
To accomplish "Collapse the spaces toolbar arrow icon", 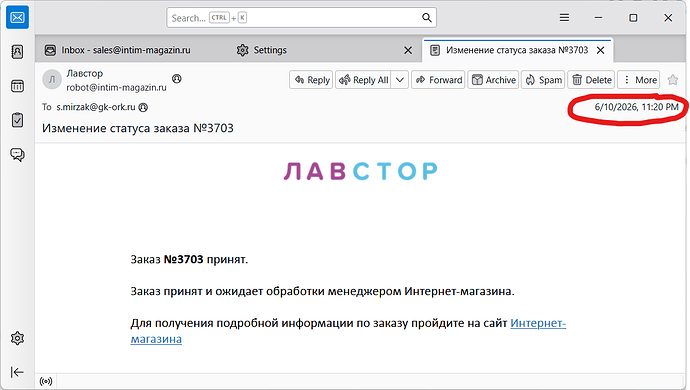I will [x=17, y=372].
